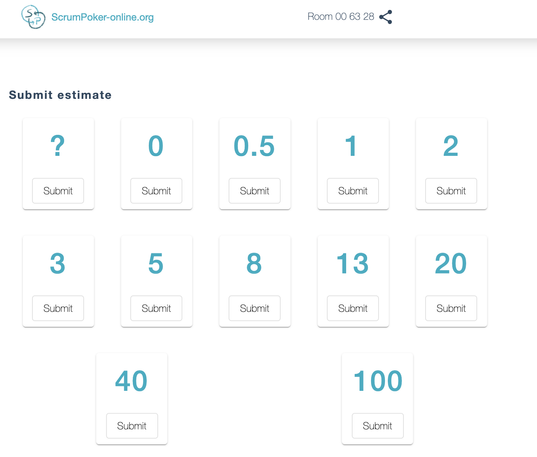This screenshot has height=457, width=537.
Task: Click the 20 card value
Action: click(451, 263)
